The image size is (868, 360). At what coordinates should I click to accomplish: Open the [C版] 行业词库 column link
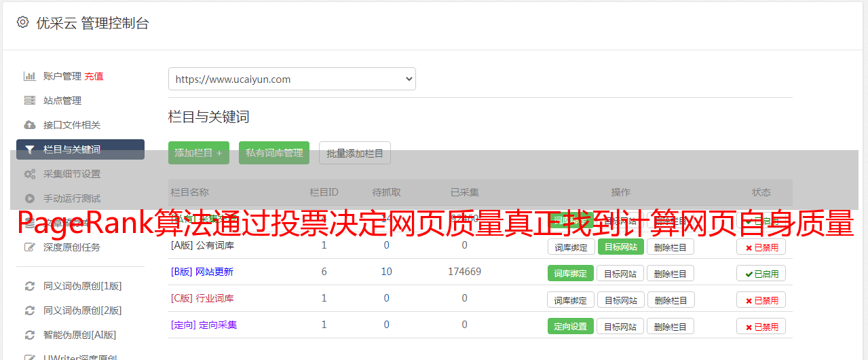(x=202, y=298)
